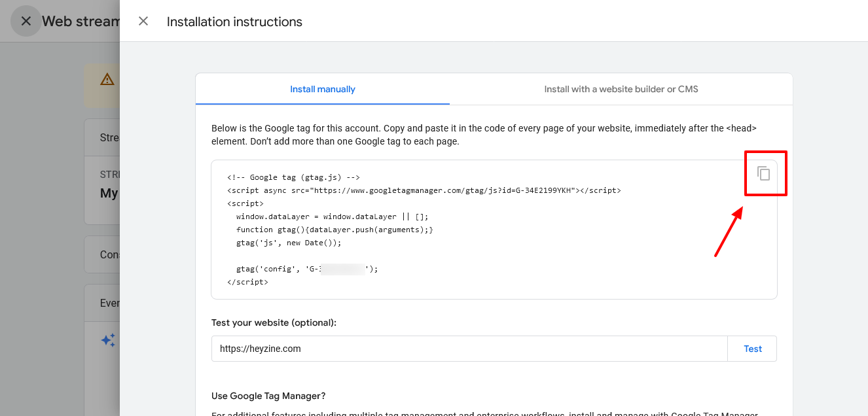The image size is (868, 416).
Task: Click the X beside Installation instructions
Action: (143, 21)
